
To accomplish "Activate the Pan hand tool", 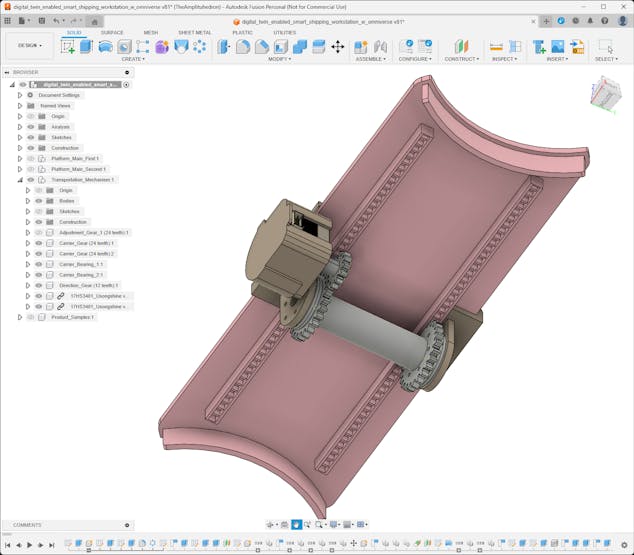I will point(296,524).
